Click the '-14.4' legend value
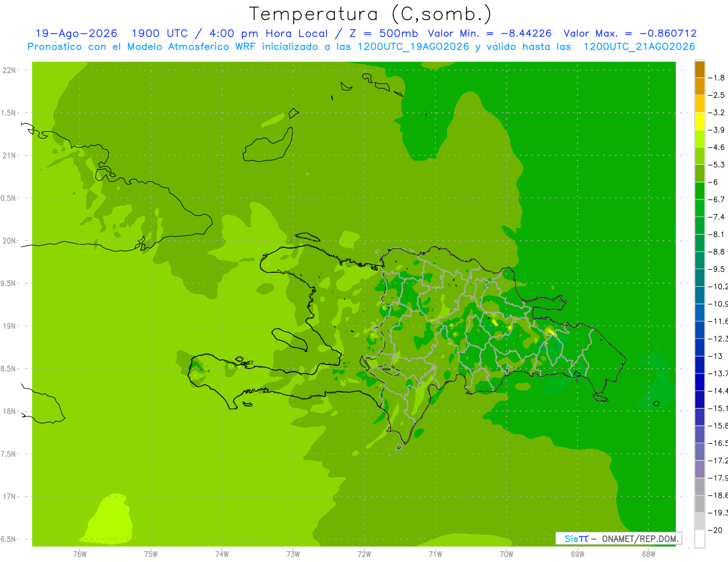Viewport: 728px width, 562px height. pyautogui.click(x=718, y=390)
